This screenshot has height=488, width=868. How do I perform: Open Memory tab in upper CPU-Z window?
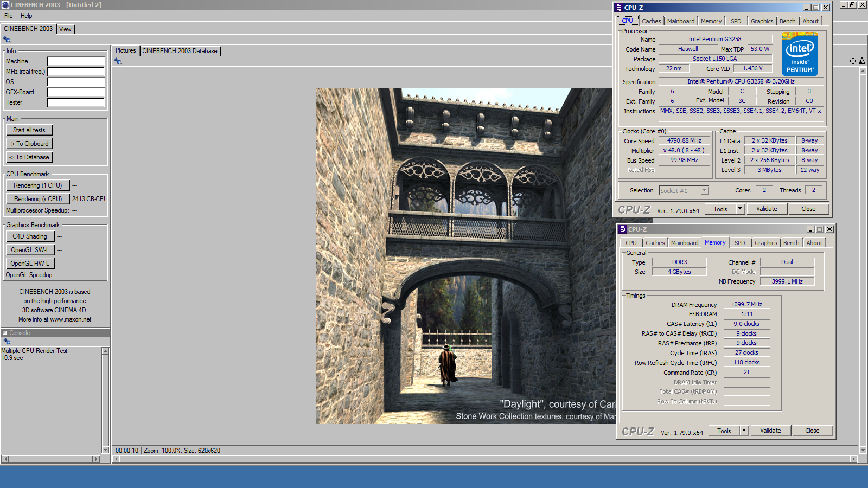(711, 21)
